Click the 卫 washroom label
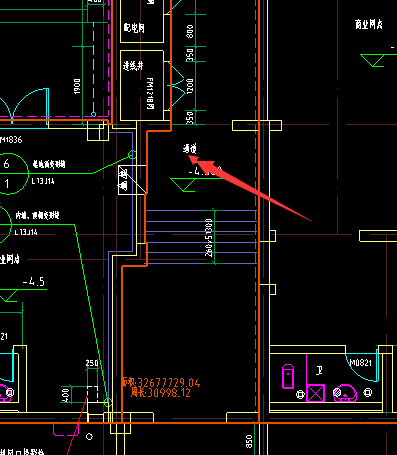397x455 pixels. pyautogui.click(x=319, y=370)
